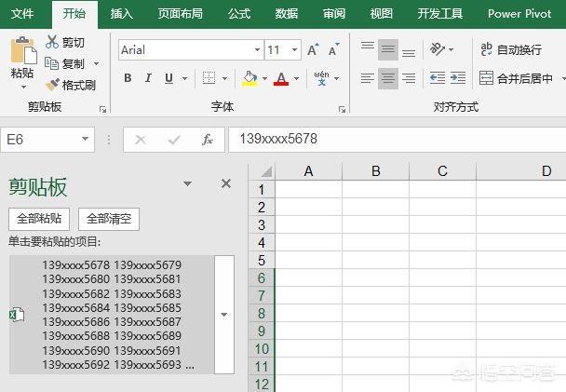566x392 pixels.
Task: Open the Arial font name dropdown
Action: tap(257, 49)
